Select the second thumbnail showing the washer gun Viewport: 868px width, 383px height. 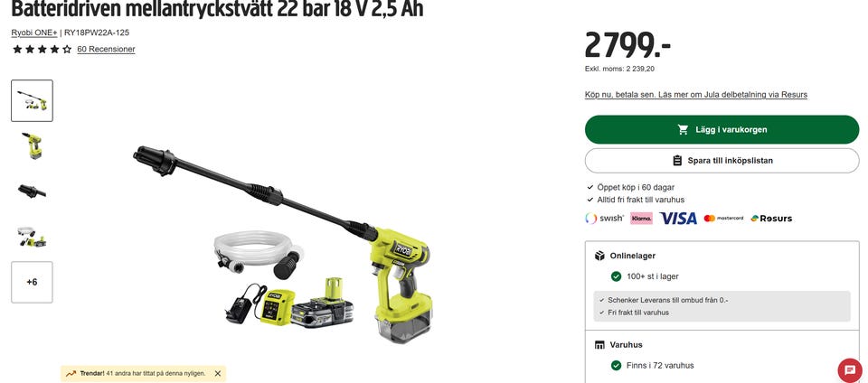point(33,146)
